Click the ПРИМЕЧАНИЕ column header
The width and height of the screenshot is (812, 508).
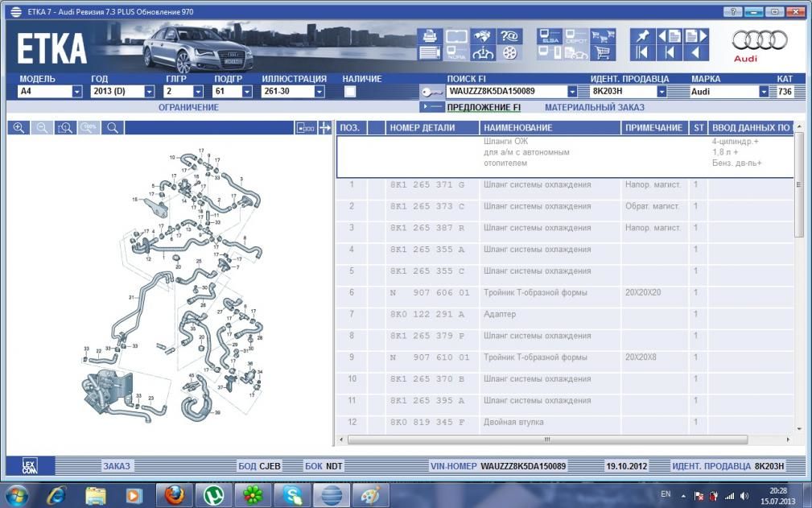[x=654, y=128]
